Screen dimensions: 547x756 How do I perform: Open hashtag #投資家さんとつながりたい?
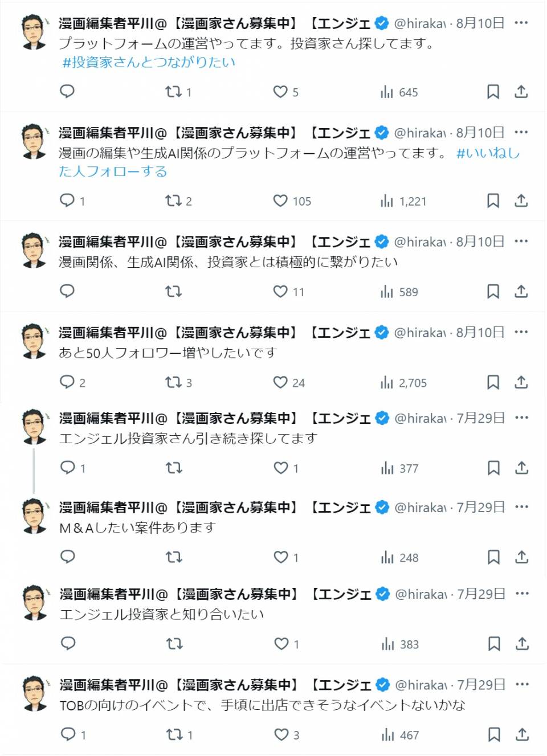click(149, 62)
